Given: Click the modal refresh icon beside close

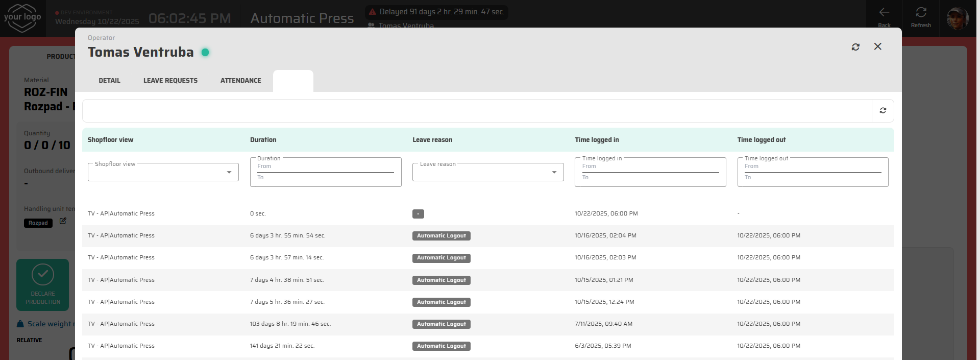Looking at the screenshot, I should tap(855, 47).
